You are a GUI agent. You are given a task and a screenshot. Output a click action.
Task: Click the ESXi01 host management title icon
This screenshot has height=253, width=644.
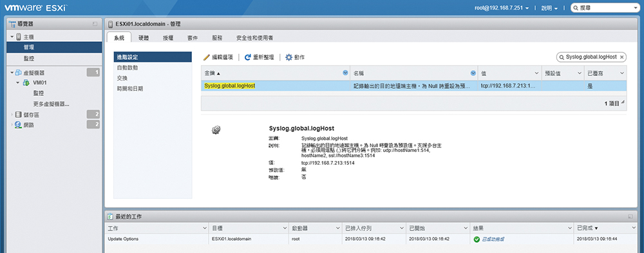pyautogui.click(x=111, y=24)
